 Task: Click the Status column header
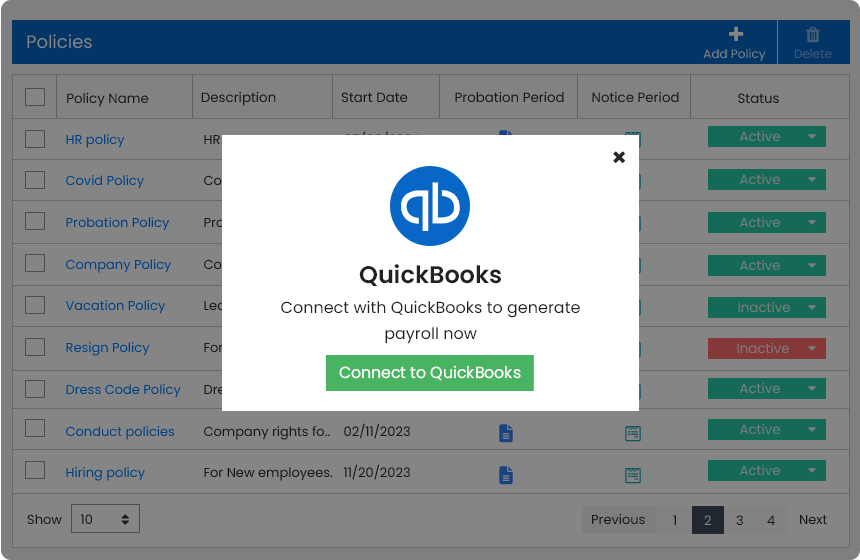point(758,98)
